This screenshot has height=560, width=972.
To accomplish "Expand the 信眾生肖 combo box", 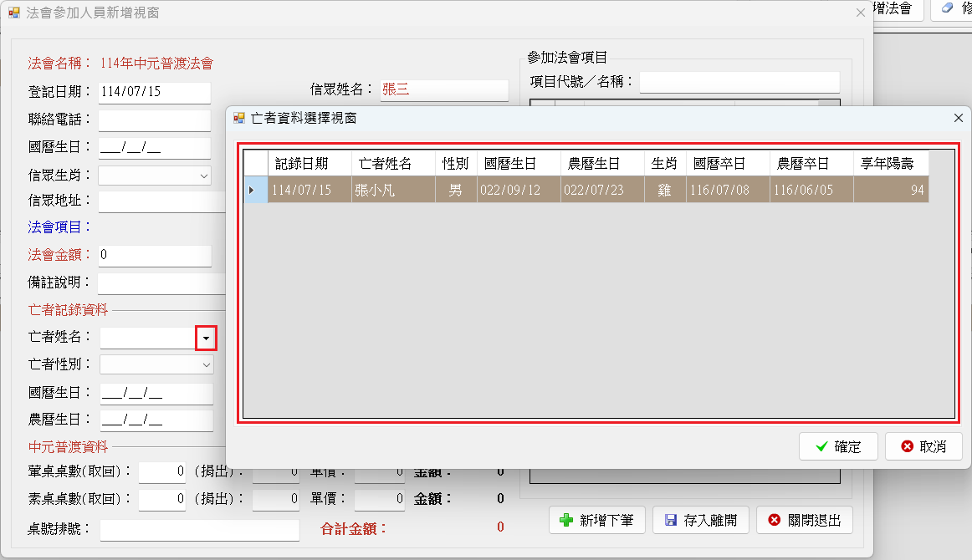I will pos(204,176).
